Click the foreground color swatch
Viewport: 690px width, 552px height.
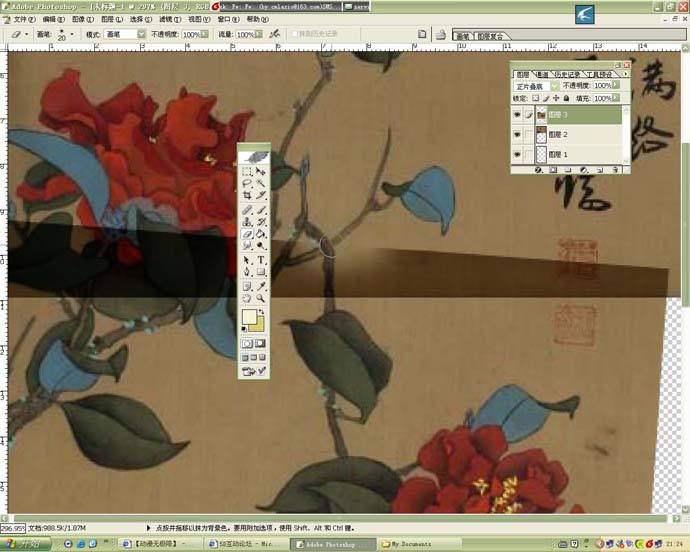250,317
